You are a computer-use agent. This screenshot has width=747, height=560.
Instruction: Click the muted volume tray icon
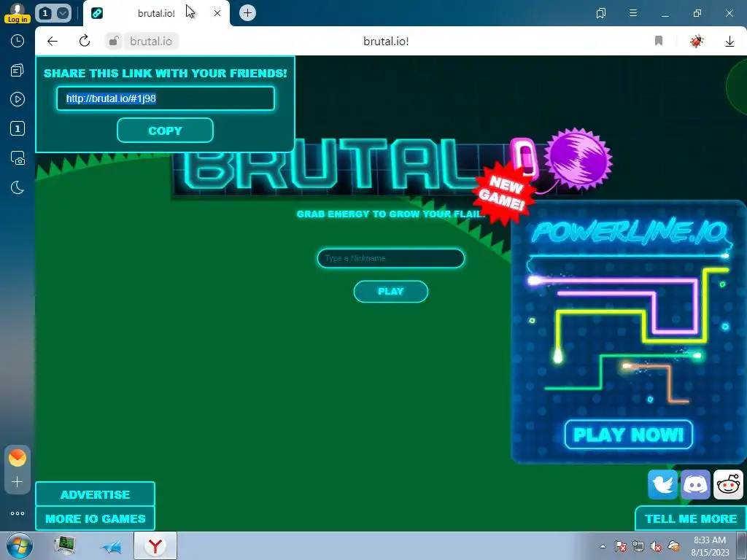656,547
